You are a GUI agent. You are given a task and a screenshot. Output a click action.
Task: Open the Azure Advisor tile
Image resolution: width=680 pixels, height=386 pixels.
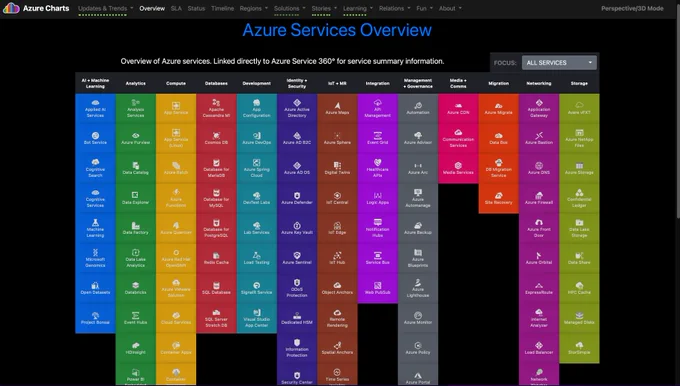(x=418, y=138)
